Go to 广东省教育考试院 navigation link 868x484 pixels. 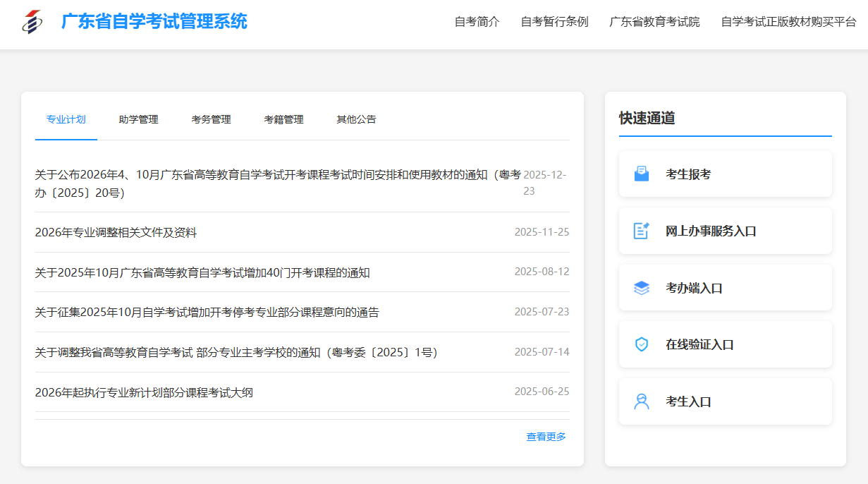(x=654, y=22)
